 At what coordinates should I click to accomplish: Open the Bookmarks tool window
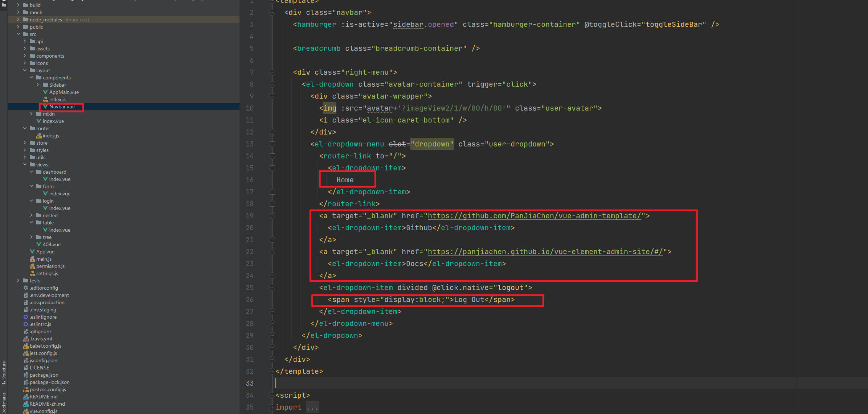(4, 402)
